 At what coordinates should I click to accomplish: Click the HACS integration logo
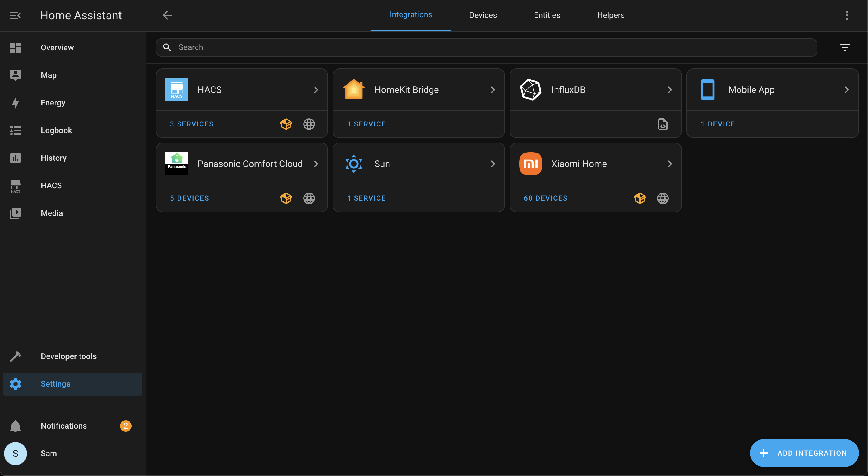(177, 90)
